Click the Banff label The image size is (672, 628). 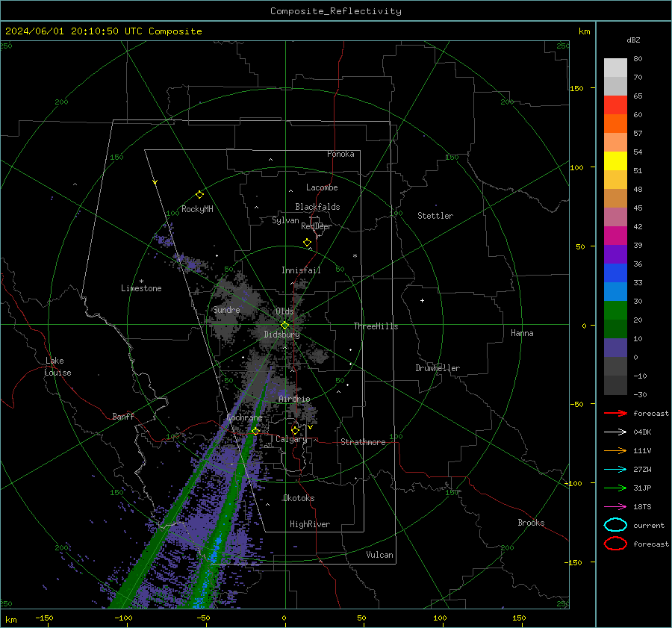tap(123, 416)
